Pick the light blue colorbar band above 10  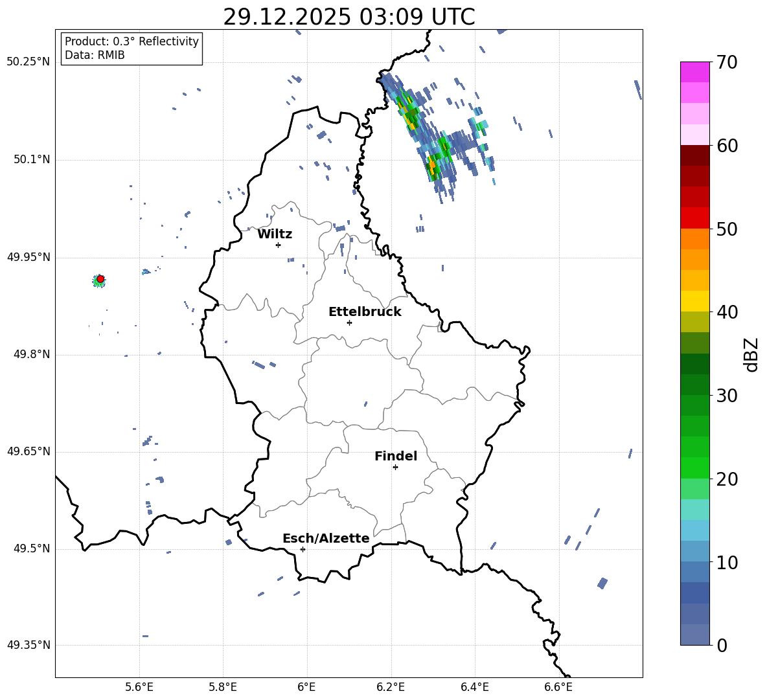pyautogui.click(x=694, y=552)
